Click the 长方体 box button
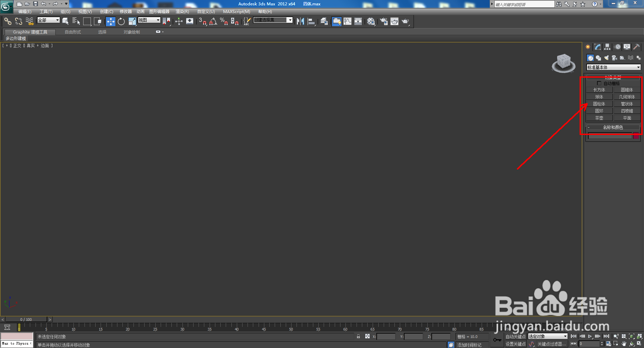The image size is (644, 348). [x=599, y=90]
